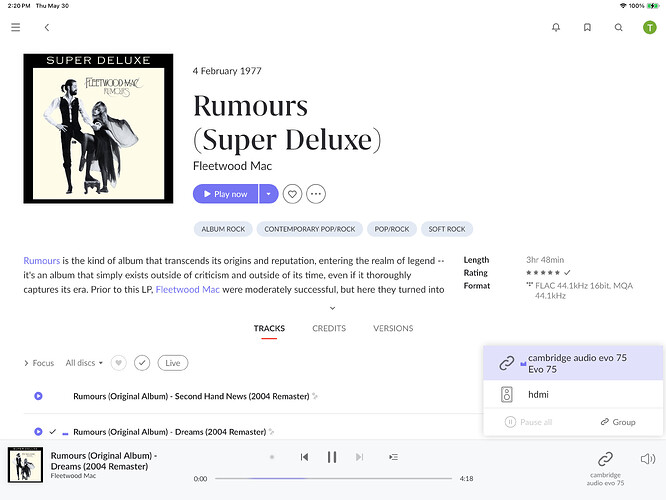
Task: Open the Rumours link in the review
Action: coord(42,260)
